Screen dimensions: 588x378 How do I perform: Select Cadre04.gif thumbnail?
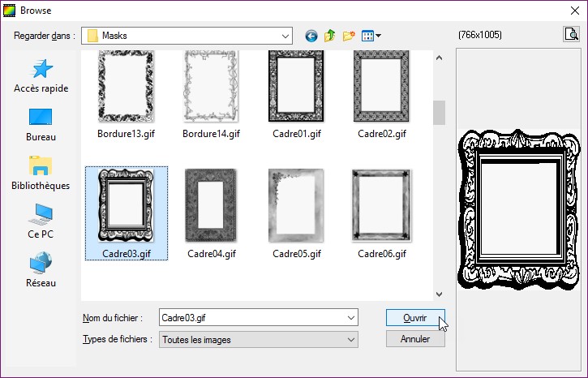(x=211, y=205)
